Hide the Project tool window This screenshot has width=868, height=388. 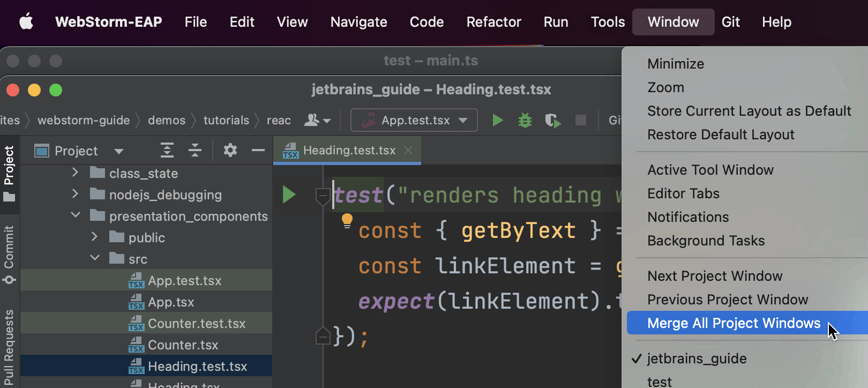tap(258, 151)
